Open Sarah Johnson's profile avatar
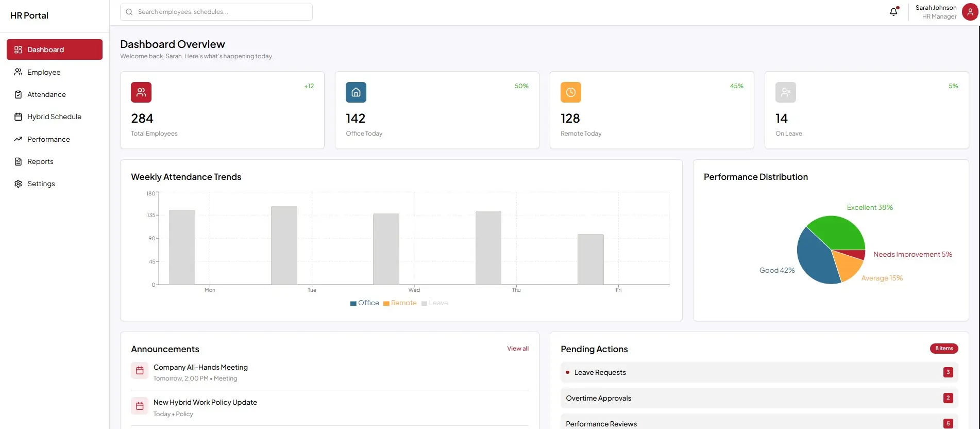This screenshot has height=429, width=980. tap(970, 12)
